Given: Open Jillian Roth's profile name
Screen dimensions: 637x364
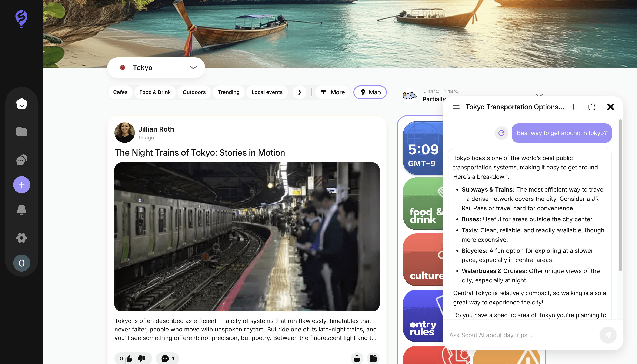Looking at the screenshot, I should (x=156, y=129).
